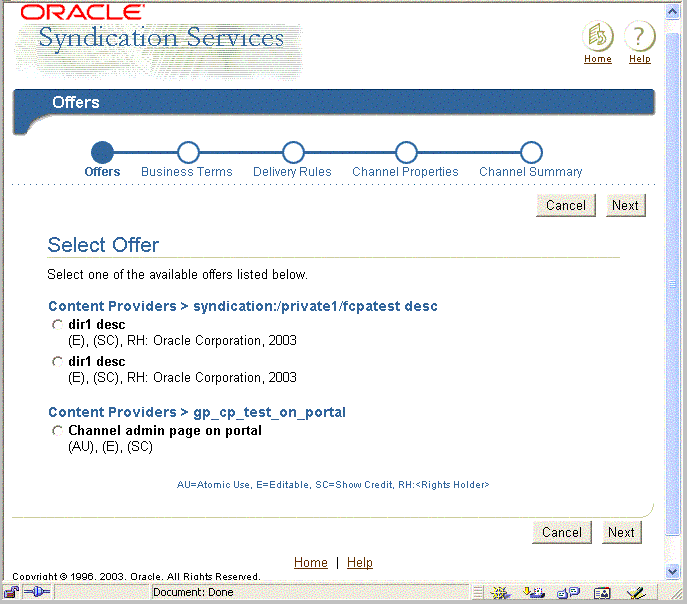Click the top Cancel button
The width and height of the screenshot is (687, 604).
coord(566,205)
